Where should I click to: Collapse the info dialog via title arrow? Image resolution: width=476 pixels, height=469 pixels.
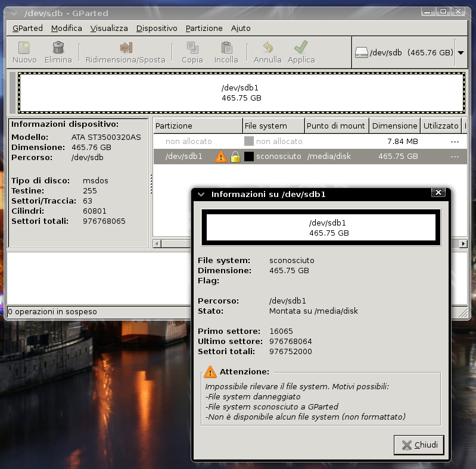tap(201, 194)
